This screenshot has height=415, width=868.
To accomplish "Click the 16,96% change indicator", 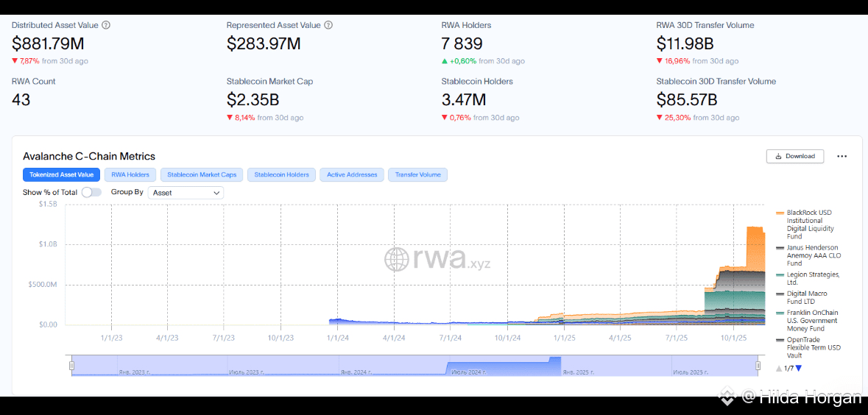I will [x=673, y=61].
